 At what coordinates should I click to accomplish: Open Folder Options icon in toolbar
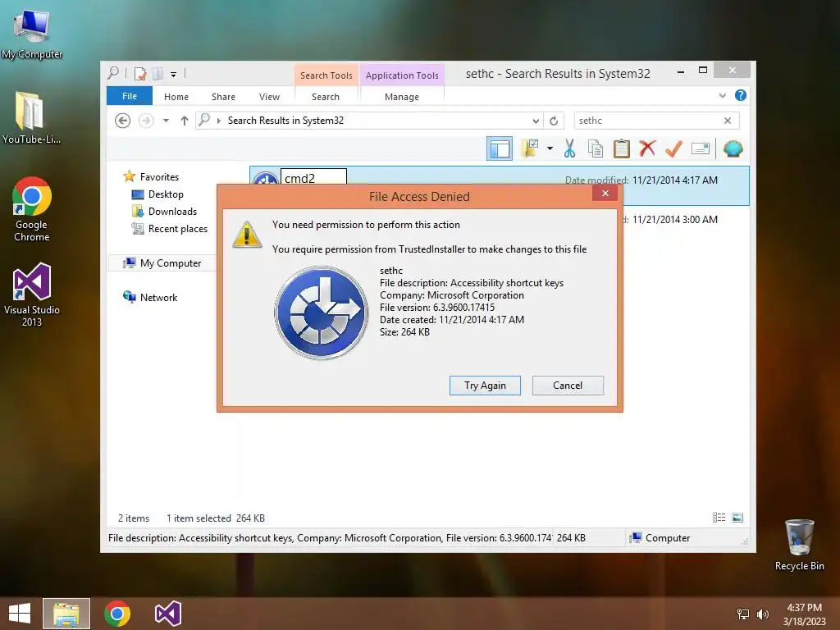529,148
